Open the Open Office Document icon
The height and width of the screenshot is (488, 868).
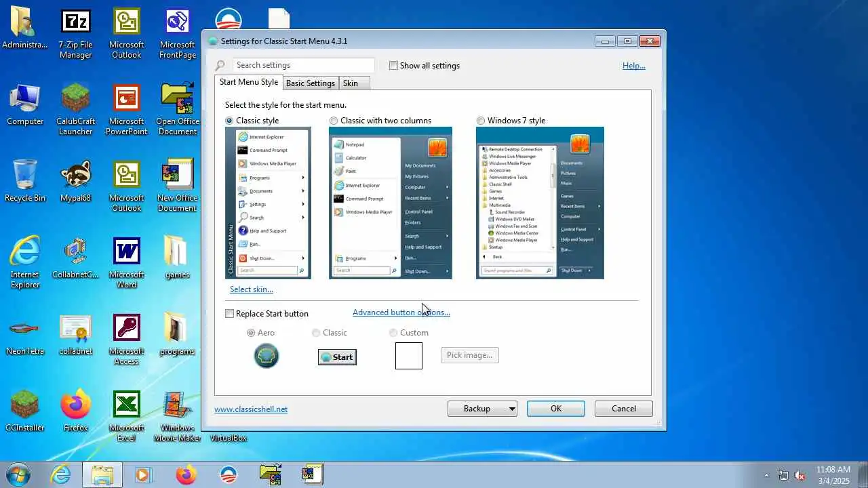[178, 110]
